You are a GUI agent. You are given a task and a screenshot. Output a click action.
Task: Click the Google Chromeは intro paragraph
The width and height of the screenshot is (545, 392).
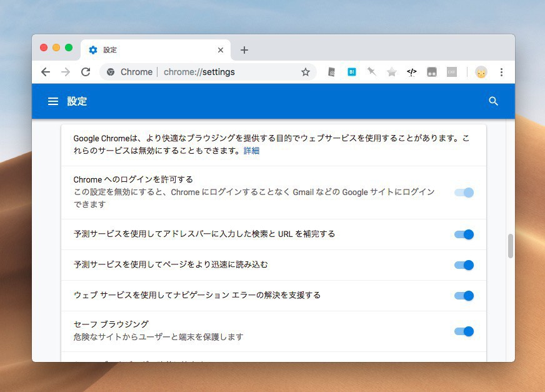(271, 144)
